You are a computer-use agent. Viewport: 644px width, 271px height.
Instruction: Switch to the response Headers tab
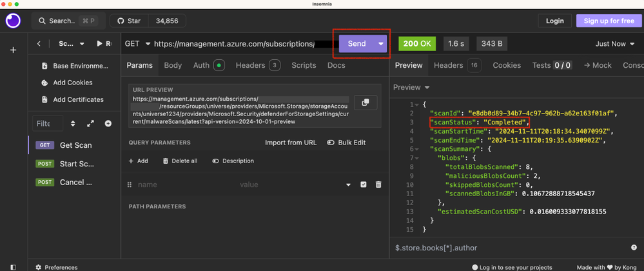[x=457, y=65]
